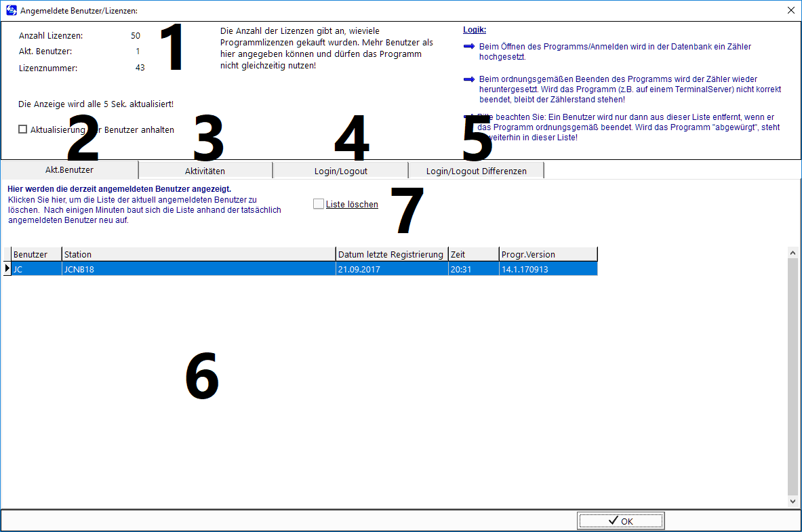
Task: Click the 'Lizenznummer:' label
Action: point(48,68)
